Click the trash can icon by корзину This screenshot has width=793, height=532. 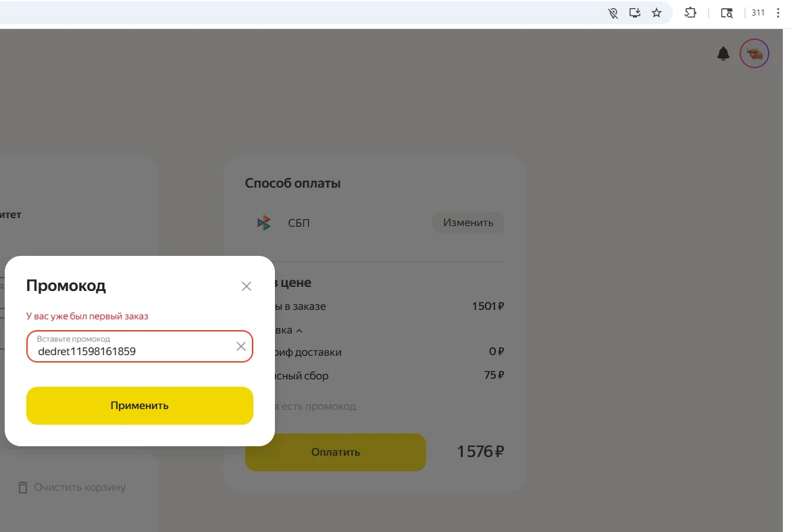pyautogui.click(x=23, y=487)
